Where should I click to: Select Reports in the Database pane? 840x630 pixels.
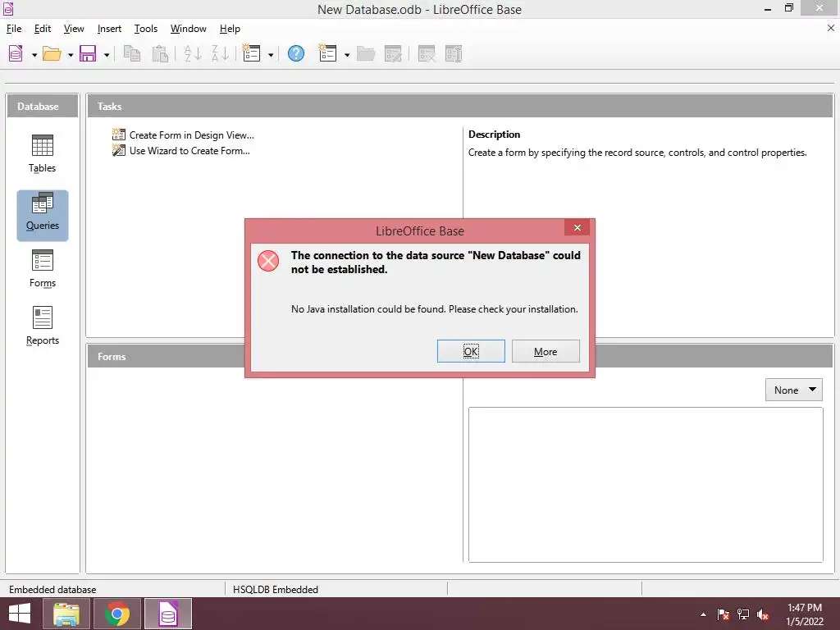(x=43, y=326)
